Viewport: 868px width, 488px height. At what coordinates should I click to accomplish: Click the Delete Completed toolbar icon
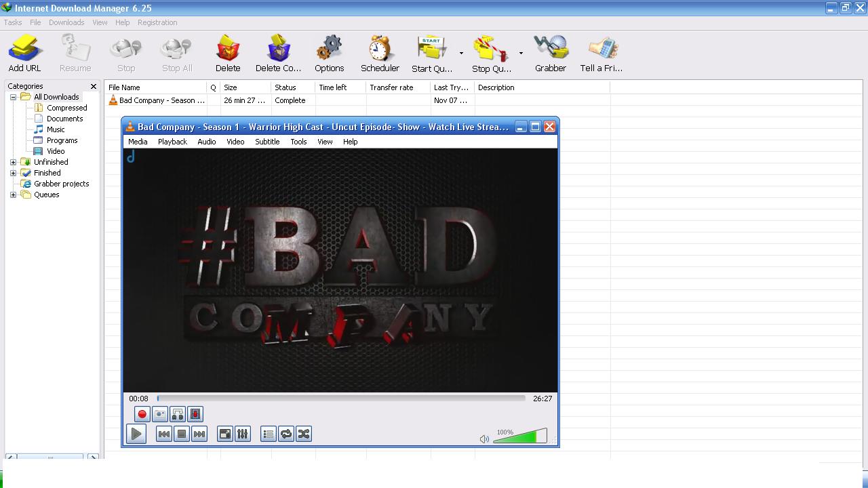(278, 49)
